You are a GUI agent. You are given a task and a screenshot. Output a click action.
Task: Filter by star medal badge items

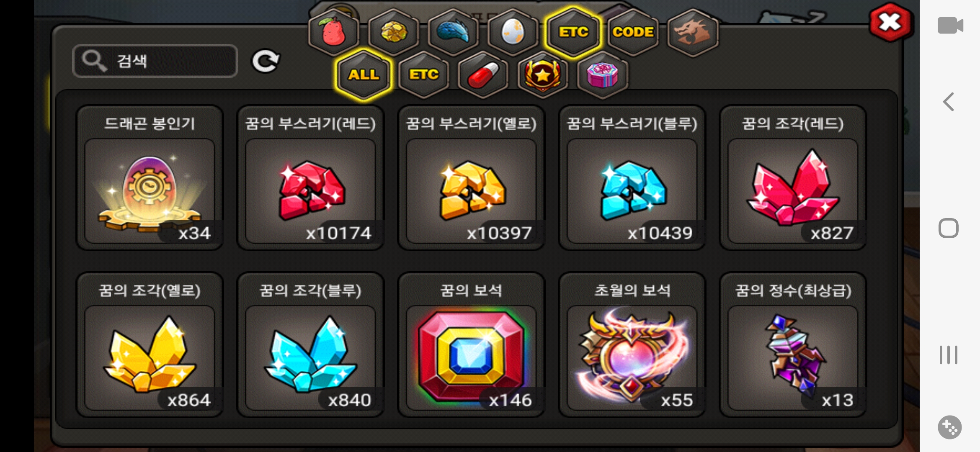[x=543, y=75]
